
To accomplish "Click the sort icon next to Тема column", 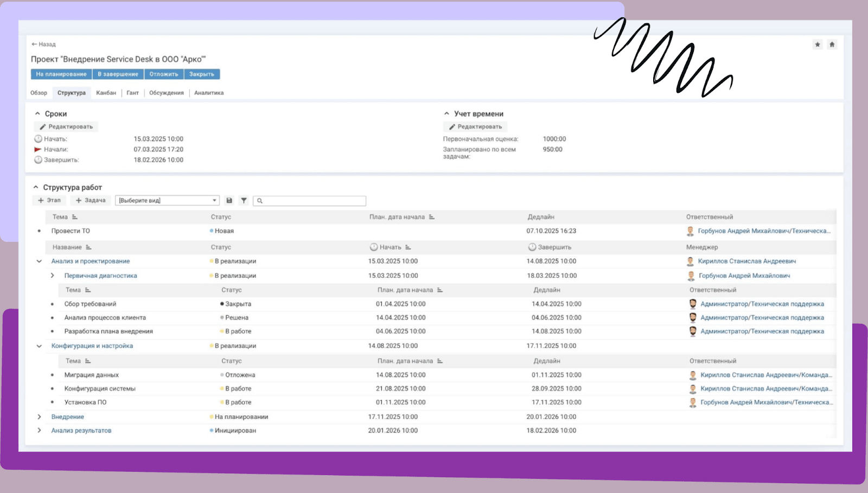I will 74,216.
